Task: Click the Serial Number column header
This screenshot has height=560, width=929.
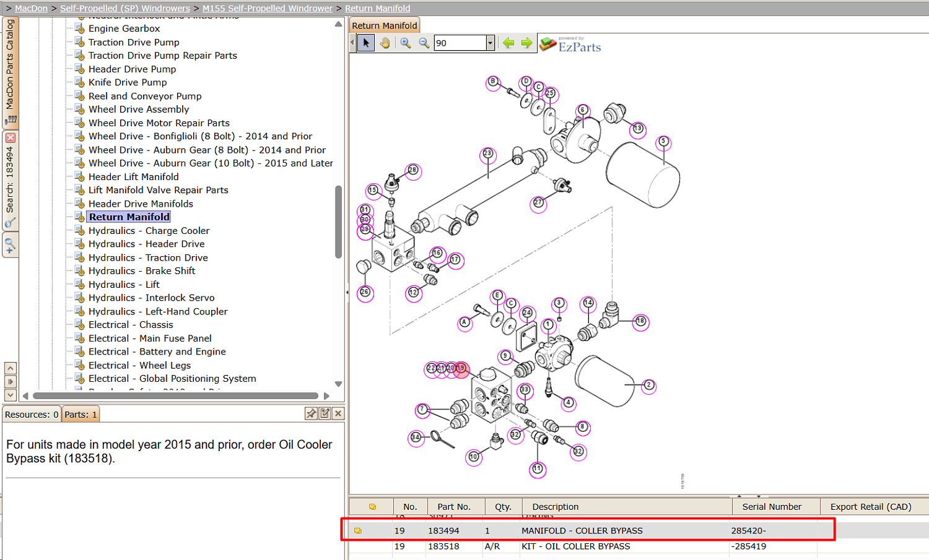Action: pos(777,507)
